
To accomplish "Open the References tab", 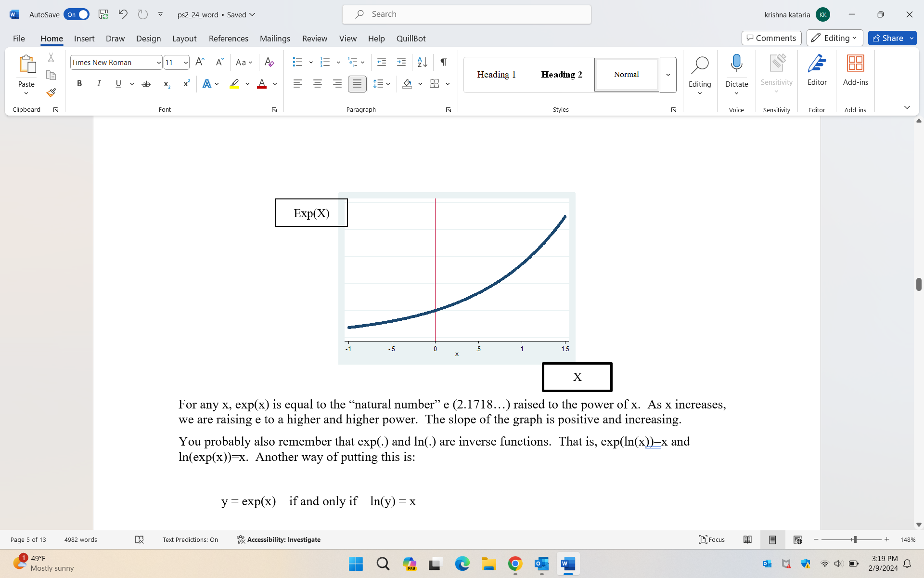I will click(228, 39).
